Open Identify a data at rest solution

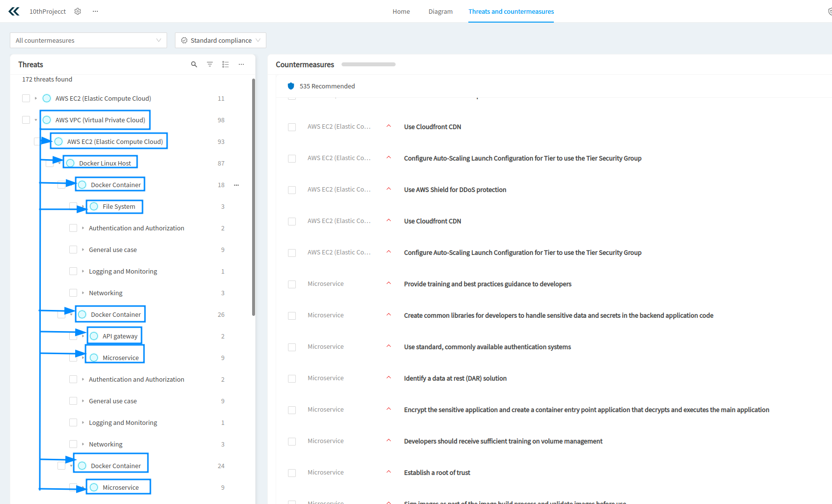[x=455, y=378]
